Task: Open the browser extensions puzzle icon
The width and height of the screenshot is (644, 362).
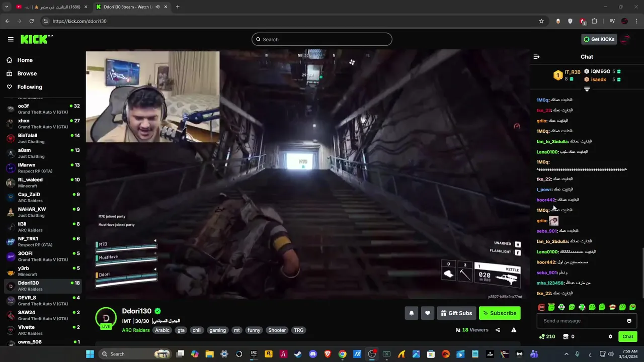Action: (595, 21)
